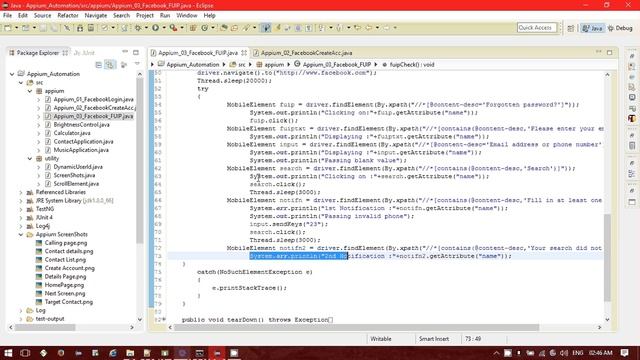Navigate Back to previous editor location
The image size is (640, 360).
[x=369, y=28]
